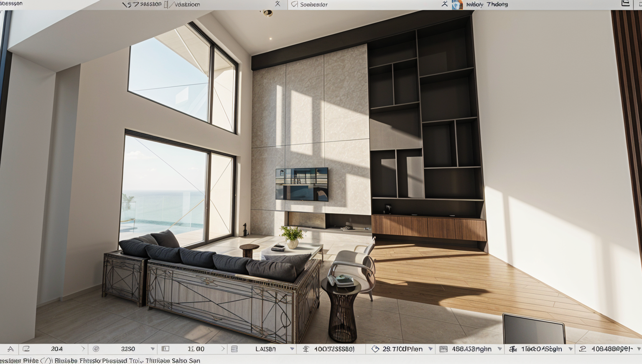Close the 'Vosttiom' tab with its X

[278, 4]
